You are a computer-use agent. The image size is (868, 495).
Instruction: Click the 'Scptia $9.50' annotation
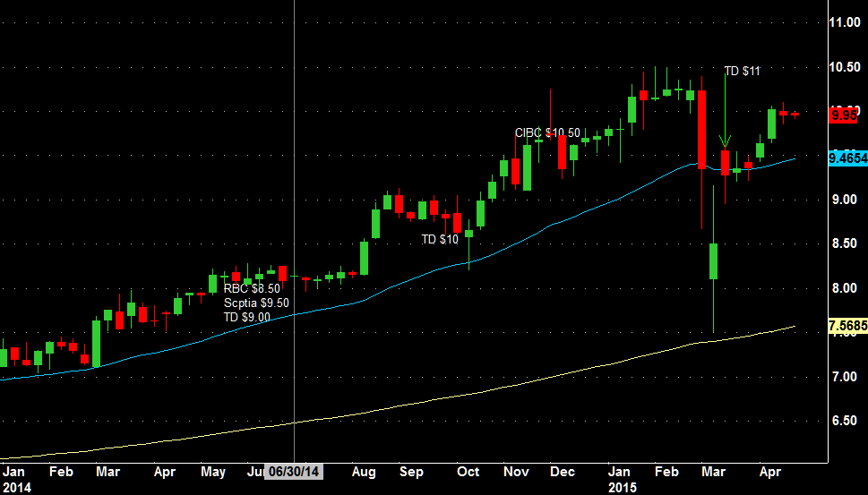[x=256, y=303]
